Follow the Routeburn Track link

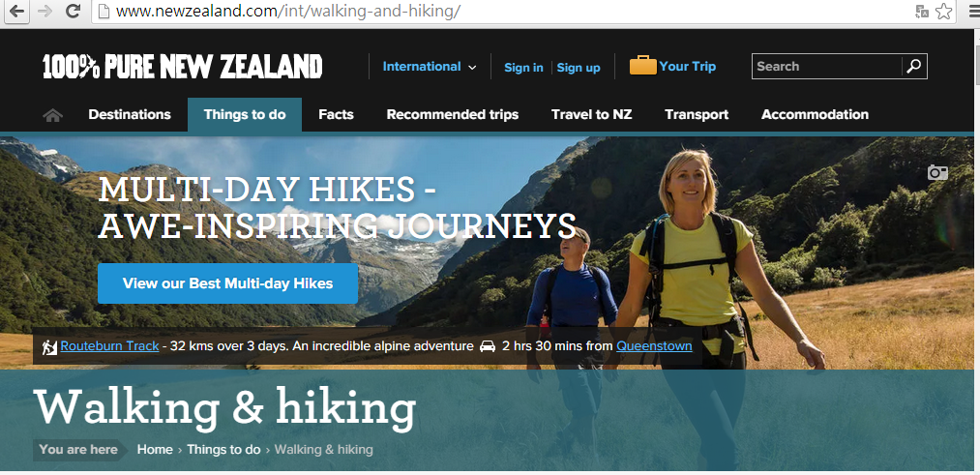pyautogui.click(x=109, y=345)
